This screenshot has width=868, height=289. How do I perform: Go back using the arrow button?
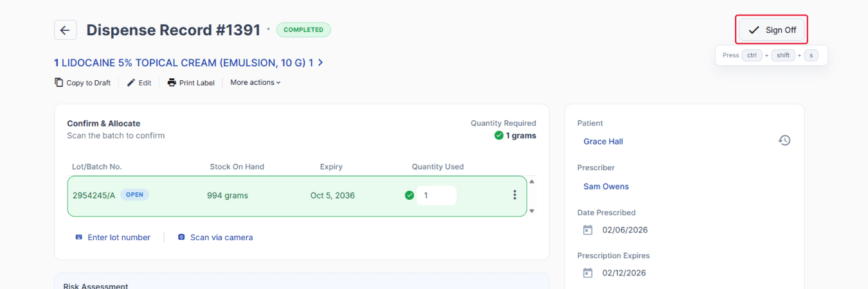click(x=66, y=30)
